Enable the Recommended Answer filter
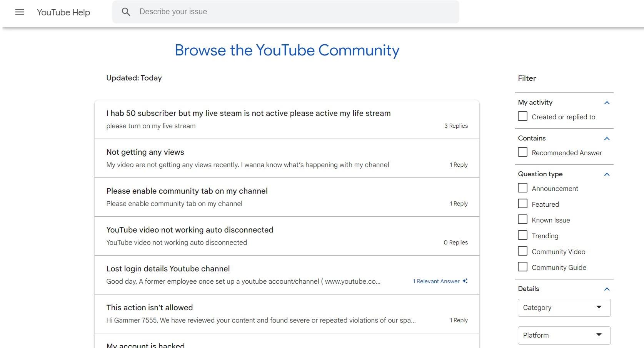Screen dimensions: 644x348 522,152
